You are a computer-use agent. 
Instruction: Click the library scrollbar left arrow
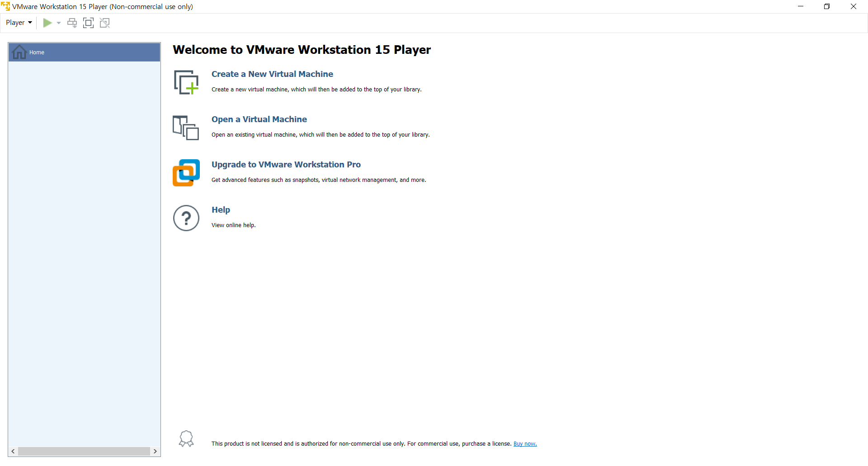click(x=13, y=452)
